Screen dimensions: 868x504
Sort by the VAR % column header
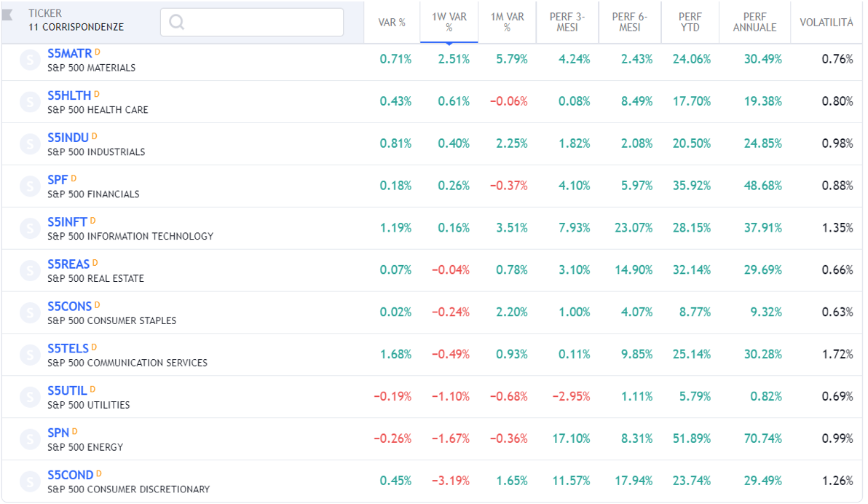pyautogui.click(x=392, y=23)
